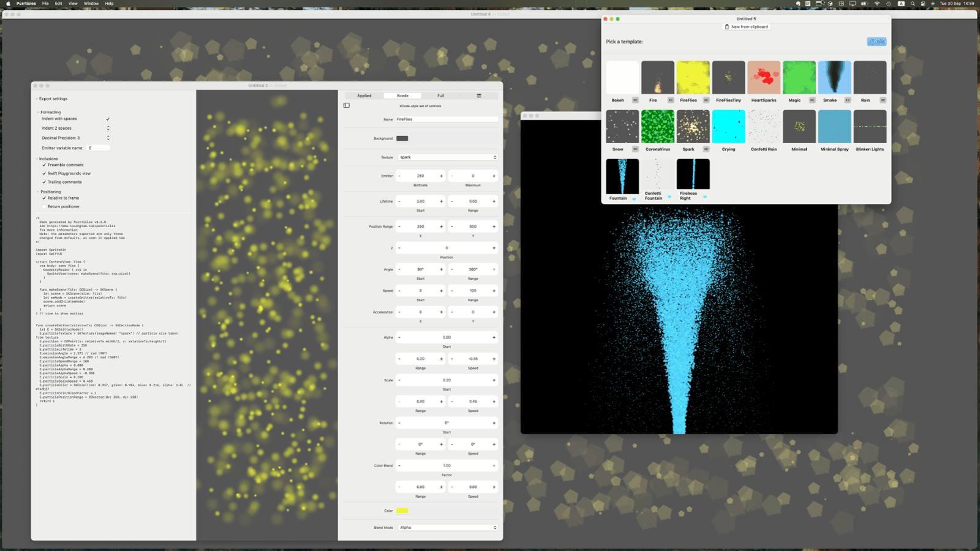980x551 pixels.
Task: Click the yellow Color swatch
Action: coord(402,511)
